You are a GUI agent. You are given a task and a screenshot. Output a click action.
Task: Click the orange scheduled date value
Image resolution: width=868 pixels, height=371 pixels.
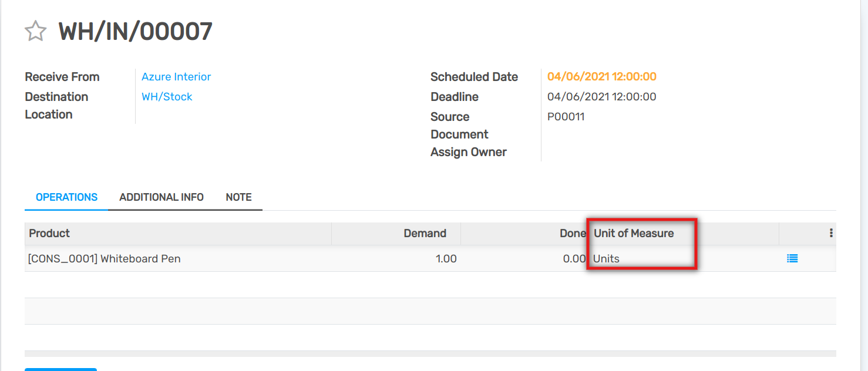click(601, 77)
